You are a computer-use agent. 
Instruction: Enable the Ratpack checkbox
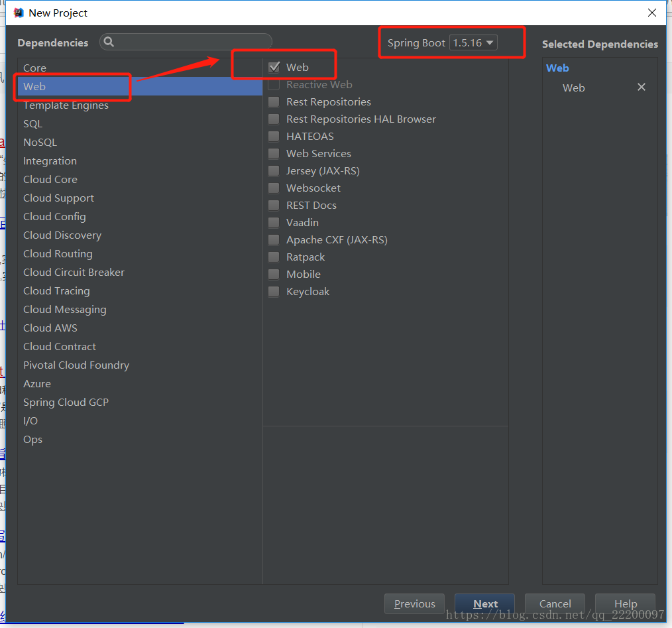274,257
